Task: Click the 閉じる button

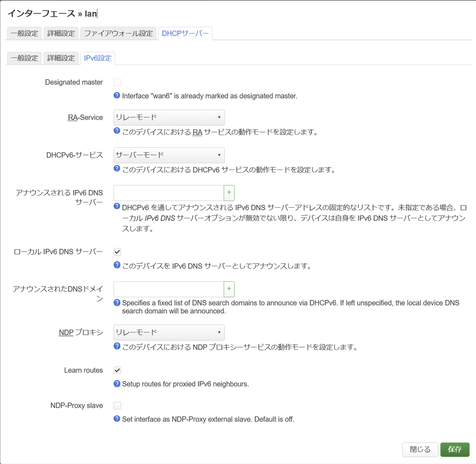Action: [420, 449]
